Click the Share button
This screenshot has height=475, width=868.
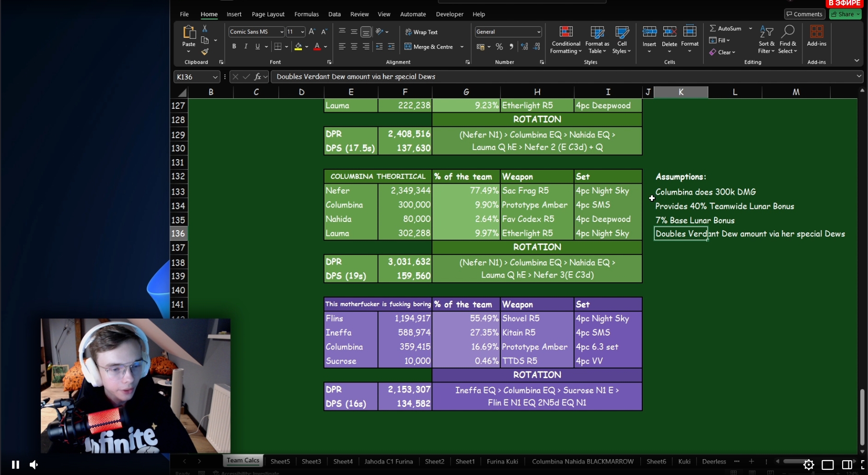[845, 14]
